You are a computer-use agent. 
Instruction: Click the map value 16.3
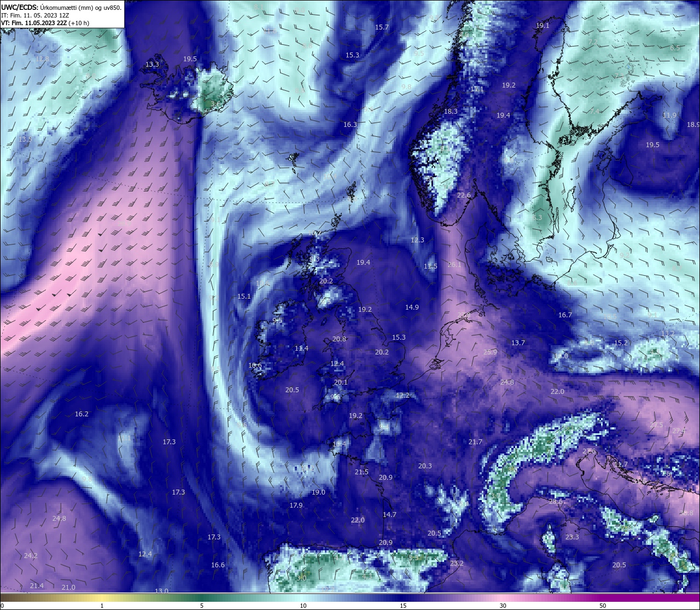coord(350,124)
